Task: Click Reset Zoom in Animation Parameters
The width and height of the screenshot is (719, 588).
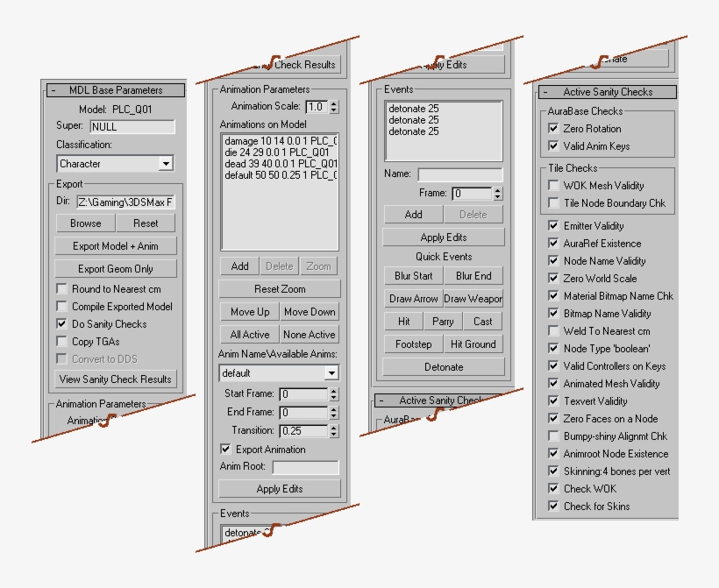Action: pyautogui.click(x=279, y=288)
